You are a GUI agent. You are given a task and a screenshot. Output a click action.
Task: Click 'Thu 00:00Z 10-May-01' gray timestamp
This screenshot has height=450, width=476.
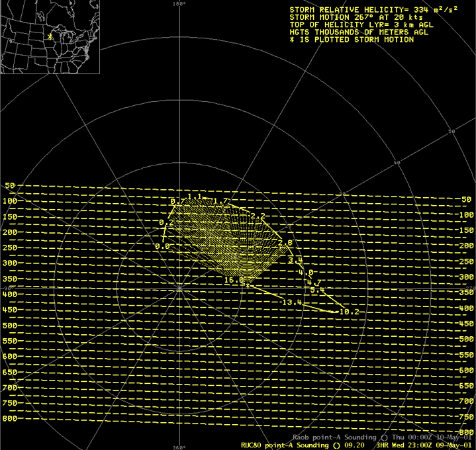(x=432, y=437)
